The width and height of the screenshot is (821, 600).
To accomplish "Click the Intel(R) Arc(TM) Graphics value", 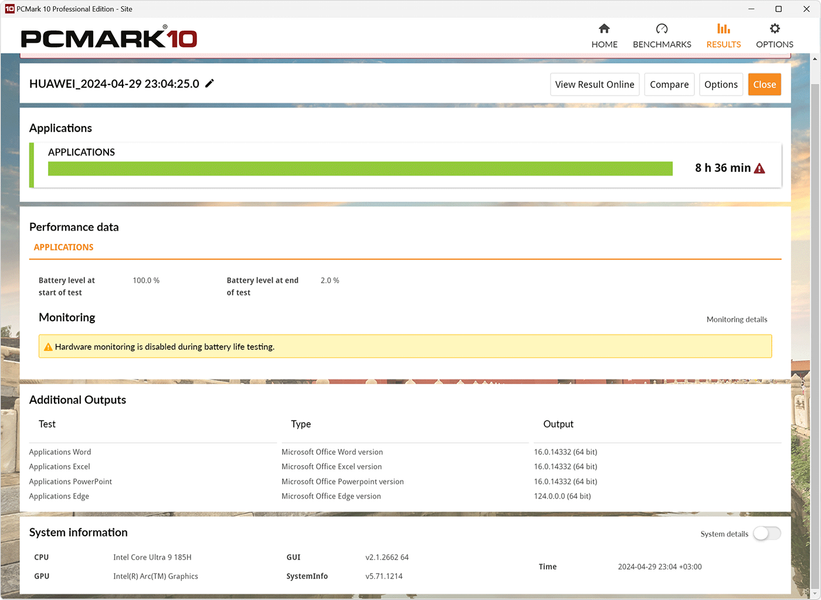I will (156, 576).
